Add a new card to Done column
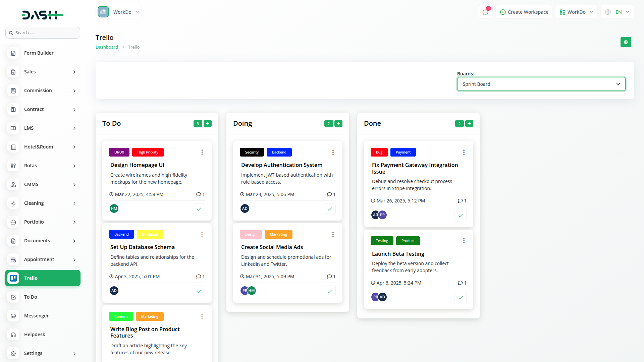Image resolution: width=644 pixels, height=362 pixels. point(469,124)
